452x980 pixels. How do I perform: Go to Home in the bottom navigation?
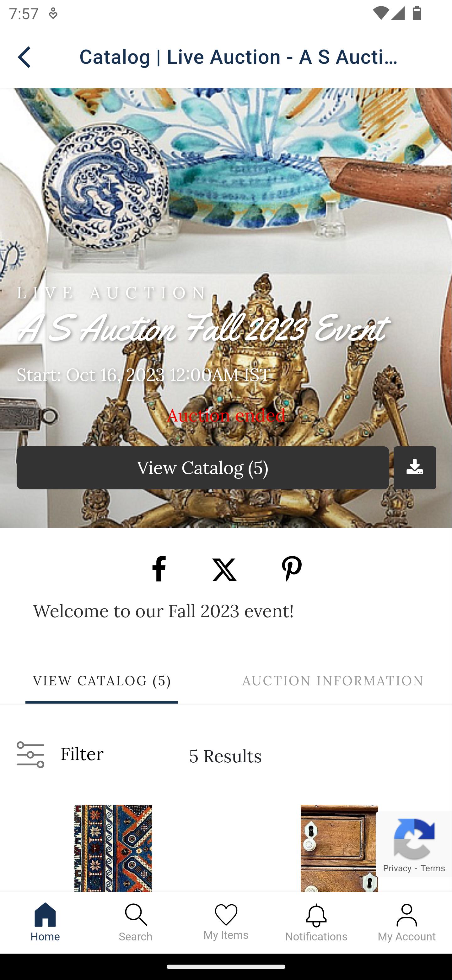pyautogui.click(x=45, y=923)
